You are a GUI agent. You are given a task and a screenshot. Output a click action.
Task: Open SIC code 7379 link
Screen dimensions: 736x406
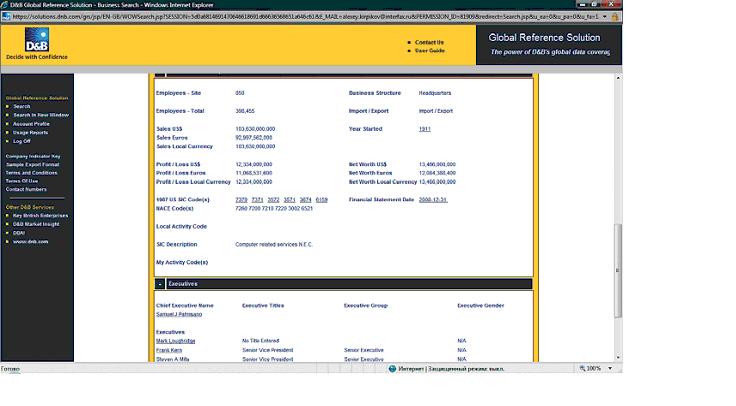pos(241,200)
